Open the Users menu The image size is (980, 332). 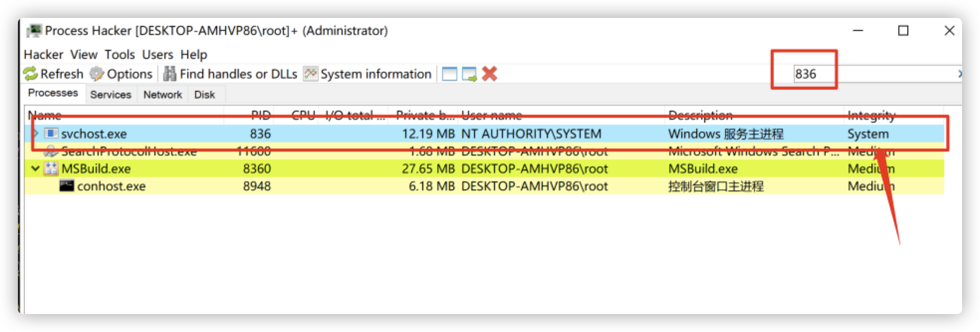[x=157, y=54]
